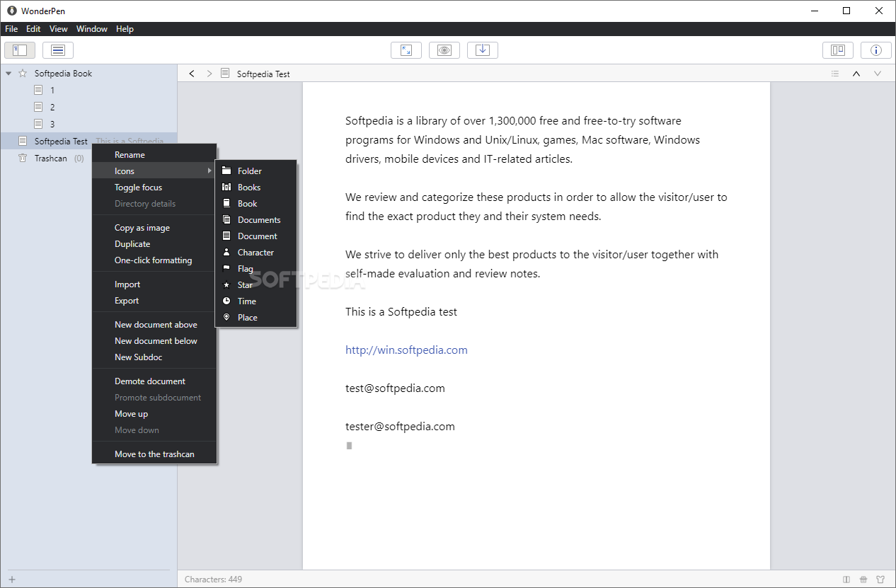
Task: Select New Subdoc
Action: (154, 357)
